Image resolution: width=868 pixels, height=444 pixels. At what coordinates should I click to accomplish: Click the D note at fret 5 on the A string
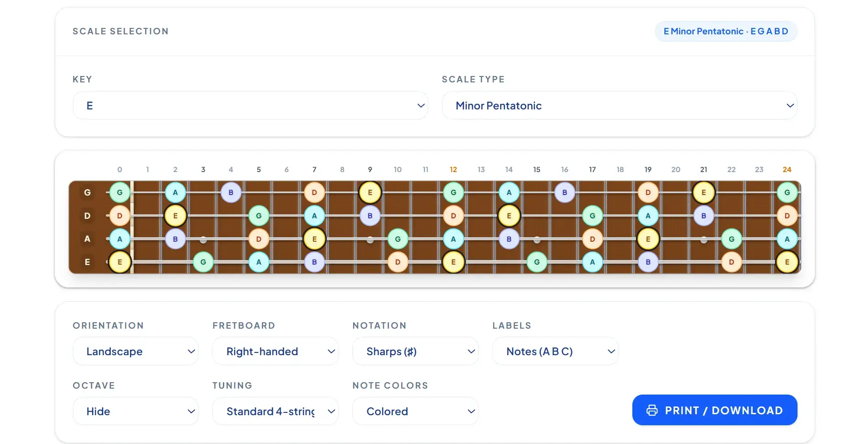(x=259, y=239)
